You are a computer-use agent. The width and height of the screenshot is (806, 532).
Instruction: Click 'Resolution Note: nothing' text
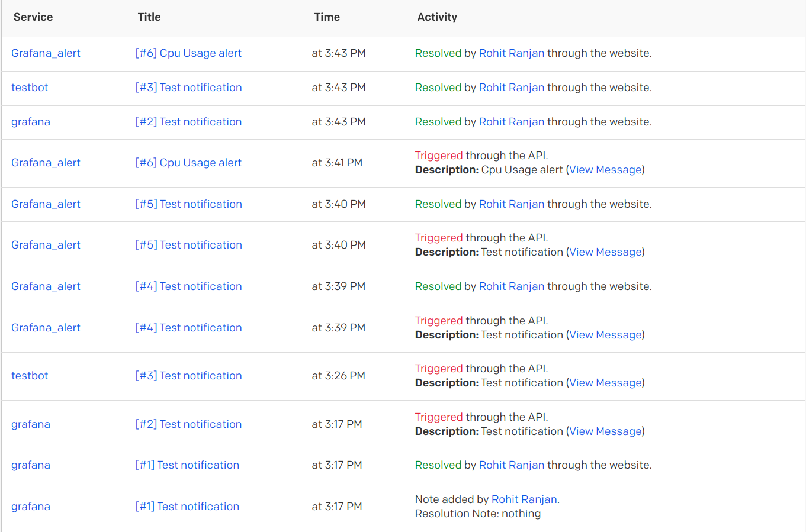(478, 514)
